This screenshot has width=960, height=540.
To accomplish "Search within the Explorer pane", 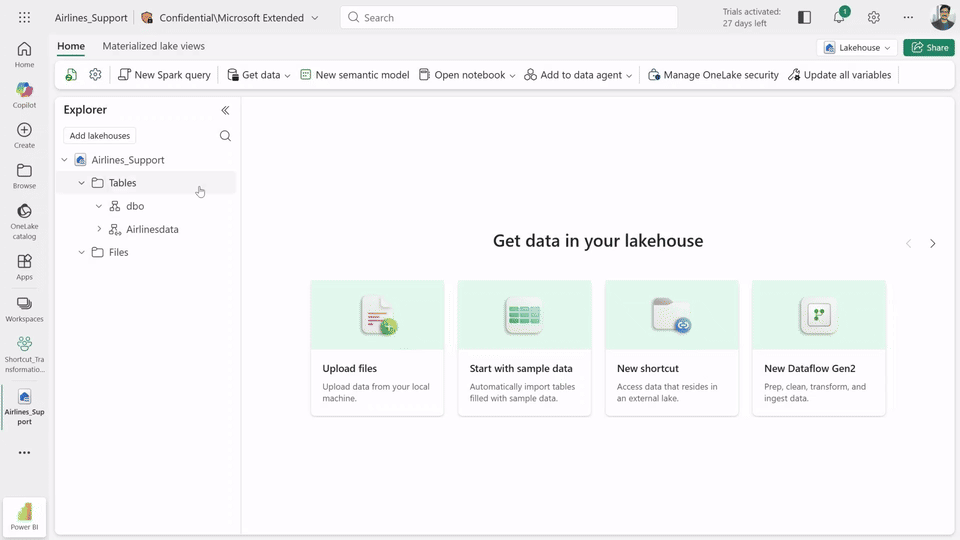I will click(x=225, y=136).
